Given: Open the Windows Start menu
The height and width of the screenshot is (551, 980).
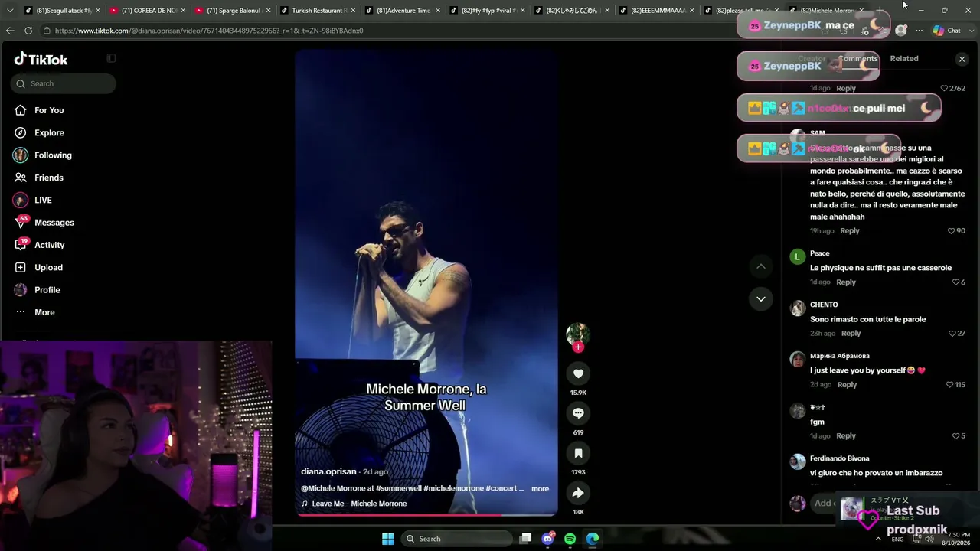Looking at the screenshot, I should click(x=388, y=539).
